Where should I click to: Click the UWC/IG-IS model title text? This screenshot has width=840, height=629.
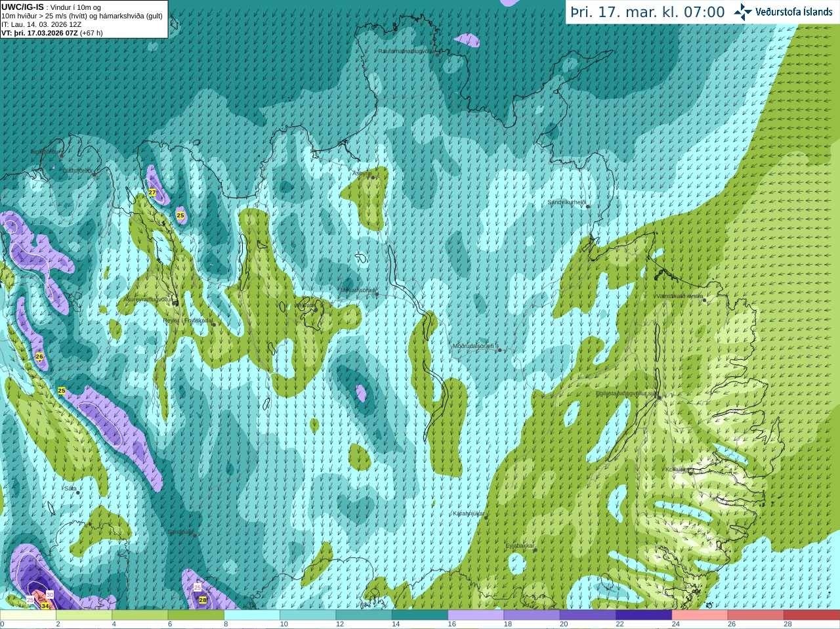23,7
